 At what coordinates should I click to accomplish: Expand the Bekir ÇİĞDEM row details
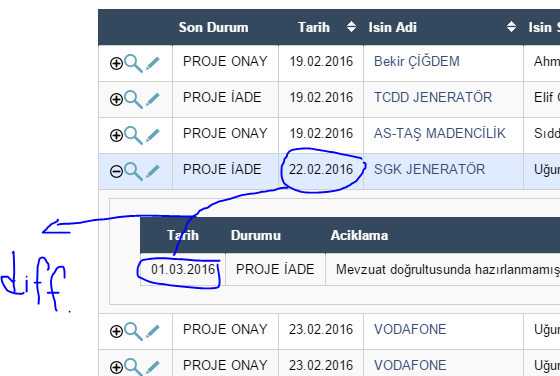pyautogui.click(x=116, y=64)
